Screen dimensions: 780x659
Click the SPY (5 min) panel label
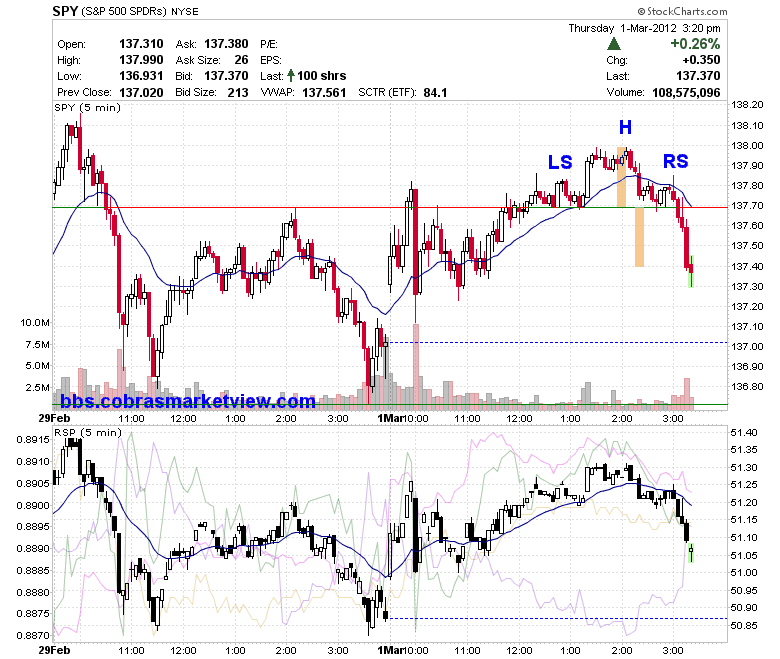click(x=88, y=107)
